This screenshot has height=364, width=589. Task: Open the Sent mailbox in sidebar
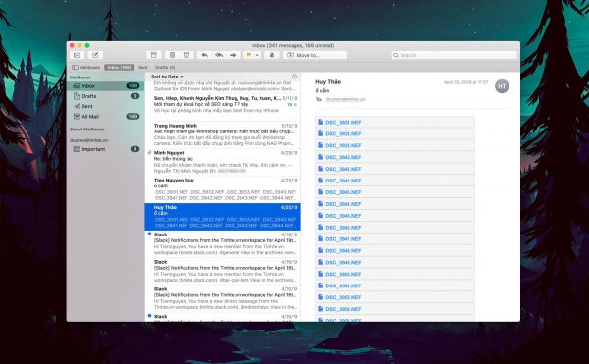click(106, 106)
